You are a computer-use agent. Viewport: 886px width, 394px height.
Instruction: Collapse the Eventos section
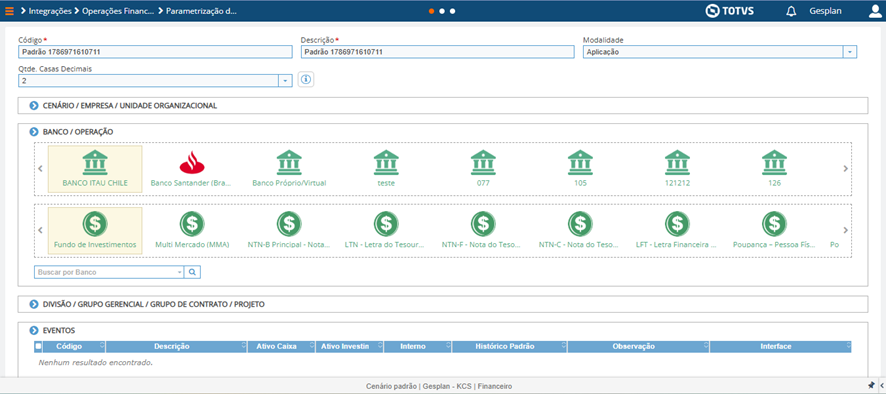[x=33, y=330]
